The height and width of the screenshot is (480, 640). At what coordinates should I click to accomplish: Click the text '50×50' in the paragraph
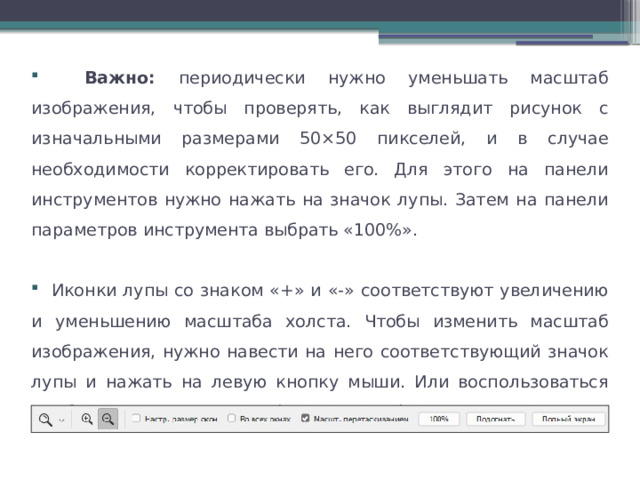pyautogui.click(x=328, y=139)
